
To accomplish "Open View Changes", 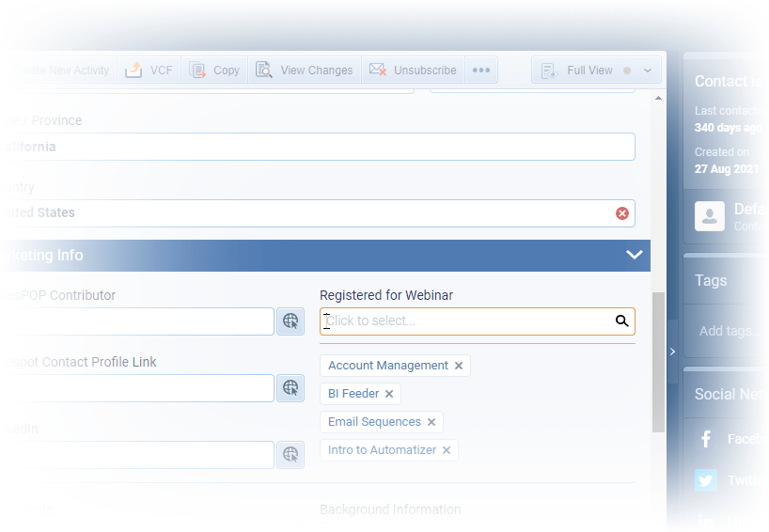I will coord(305,70).
